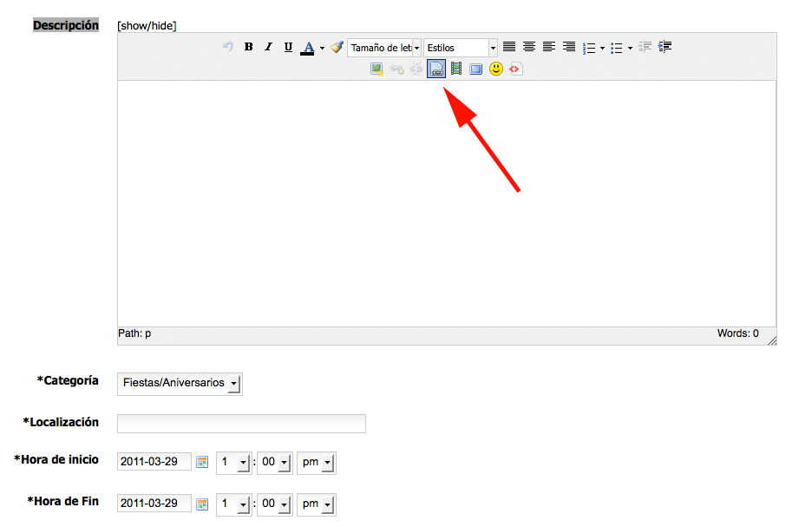This screenshot has width=812, height=527.
Task: Click the Hora de inicio date field
Action: (x=154, y=461)
